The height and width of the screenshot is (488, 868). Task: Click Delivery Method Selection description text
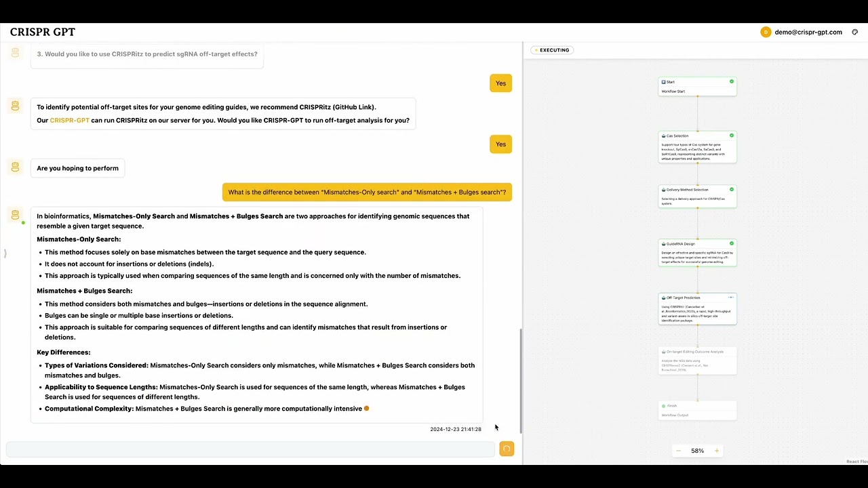click(693, 201)
